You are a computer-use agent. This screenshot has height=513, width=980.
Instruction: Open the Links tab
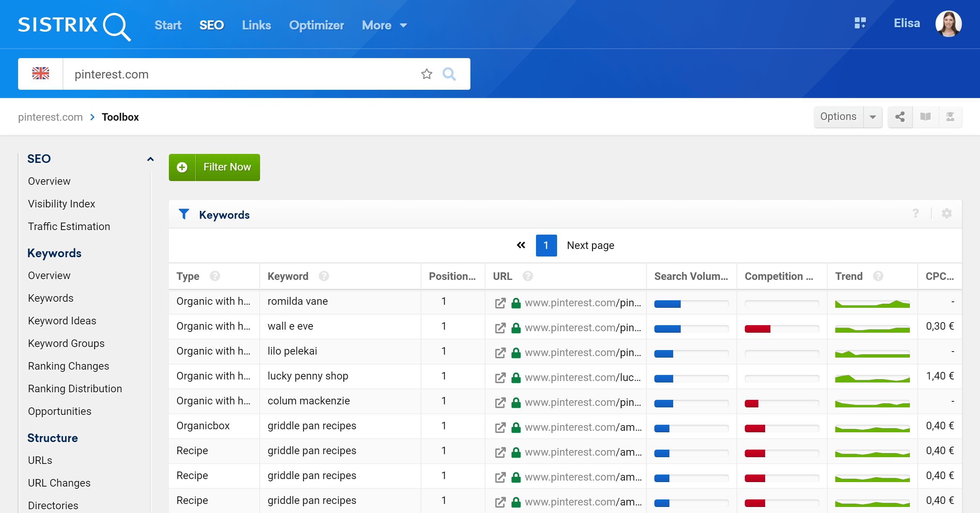point(256,25)
